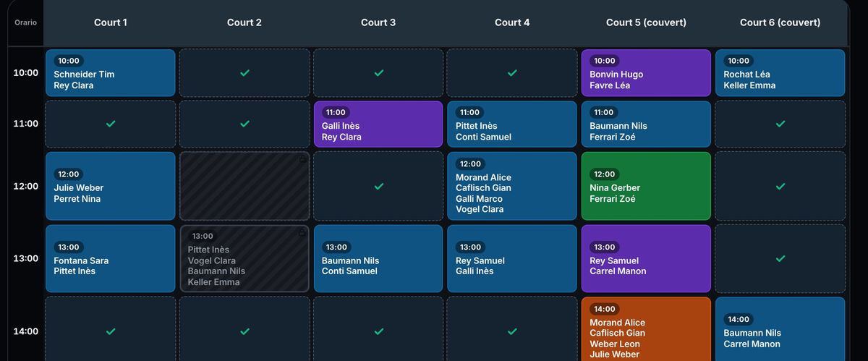This screenshot has width=868, height=361.
Task: Click the checkmark in Court 2 at 14:00
Action: 244,331
